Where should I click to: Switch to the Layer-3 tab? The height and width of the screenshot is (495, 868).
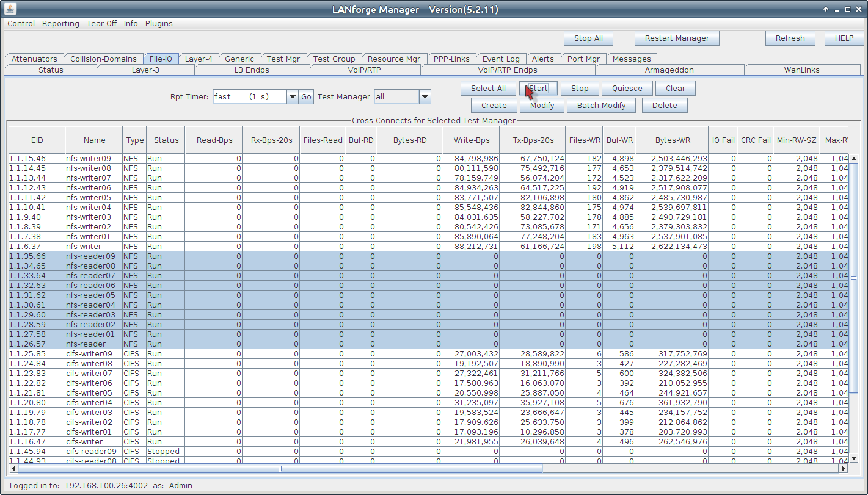(x=145, y=70)
